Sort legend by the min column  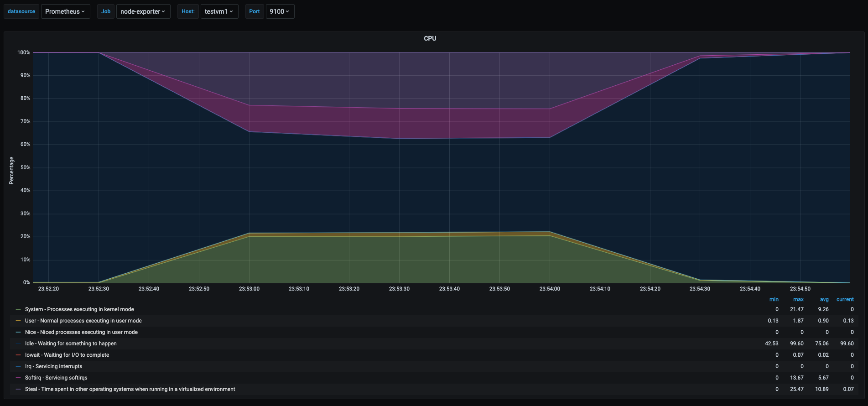point(774,299)
